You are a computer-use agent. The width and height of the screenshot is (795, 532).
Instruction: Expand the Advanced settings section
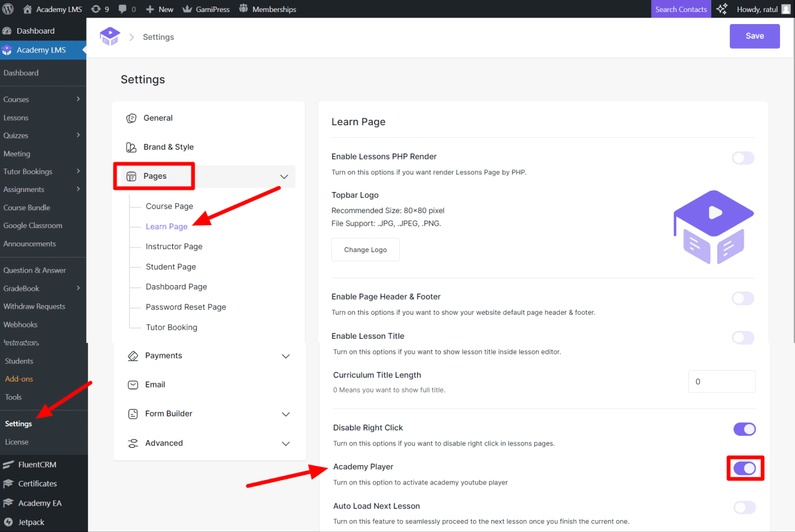[x=285, y=444]
